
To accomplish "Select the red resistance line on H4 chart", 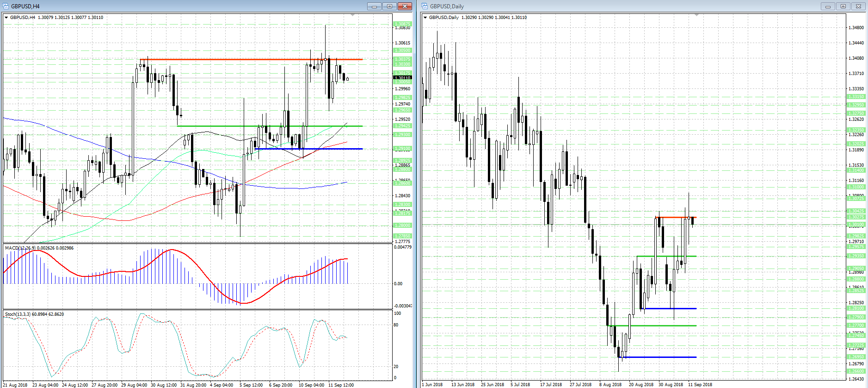I will [251, 59].
